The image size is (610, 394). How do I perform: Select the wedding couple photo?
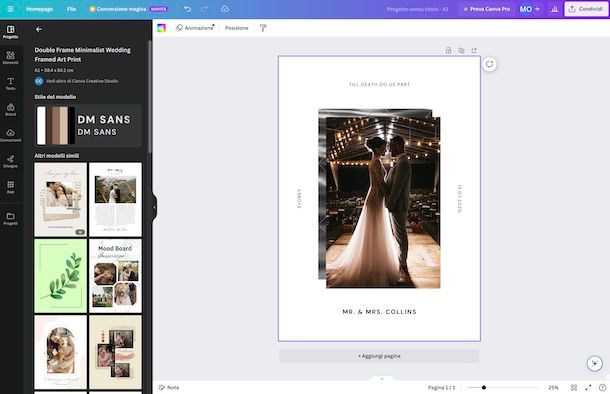point(383,202)
